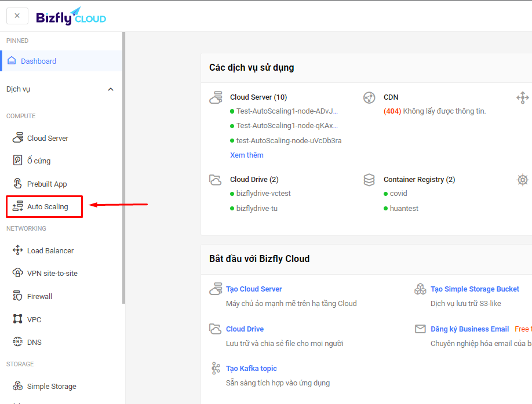Click the Cloud Drive (2) folder icon
This screenshot has height=404, width=532.
pos(216,180)
